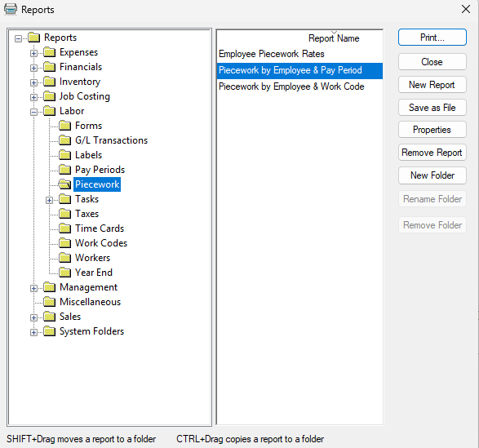
Task: Open the Pay Periods folder
Action: click(100, 170)
